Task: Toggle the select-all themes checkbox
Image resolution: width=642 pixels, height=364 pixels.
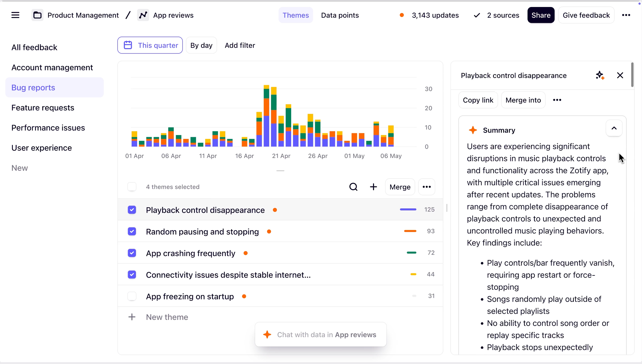Action: pos(132,187)
